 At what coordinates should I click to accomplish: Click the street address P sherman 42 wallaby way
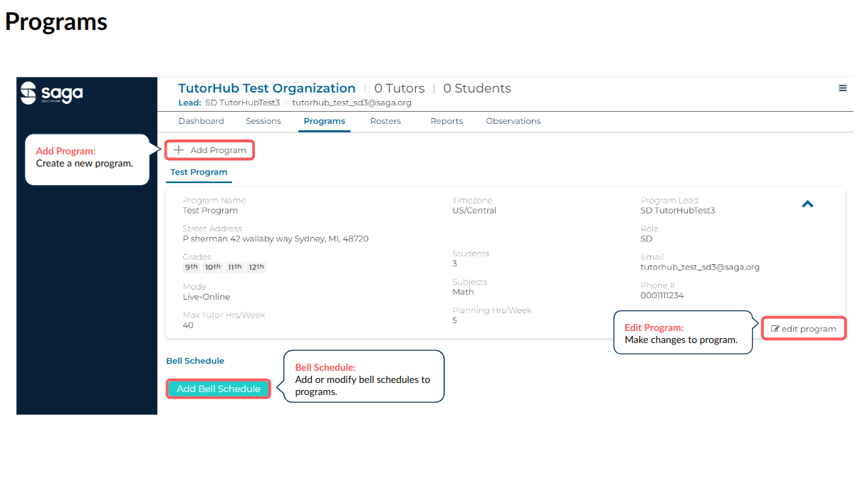point(276,239)
